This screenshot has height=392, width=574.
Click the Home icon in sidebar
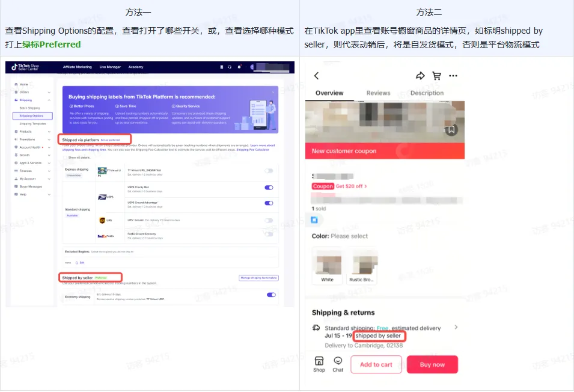16,84
